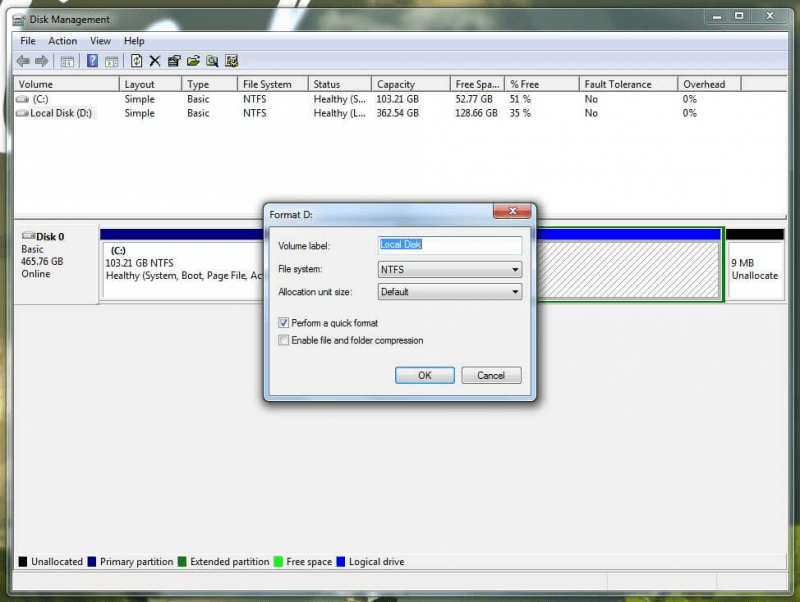Open the Action menu
The width and height of the screenshot is (800, 602).
62,41
